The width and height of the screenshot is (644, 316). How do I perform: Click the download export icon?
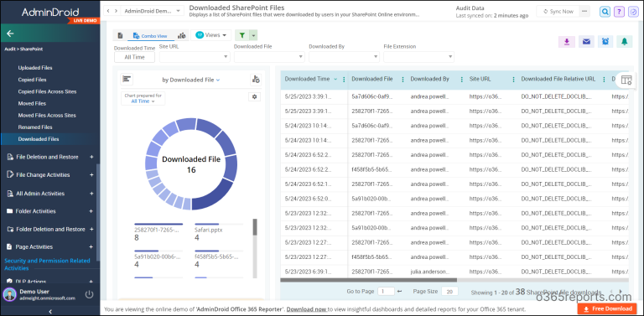click(566, 41)
